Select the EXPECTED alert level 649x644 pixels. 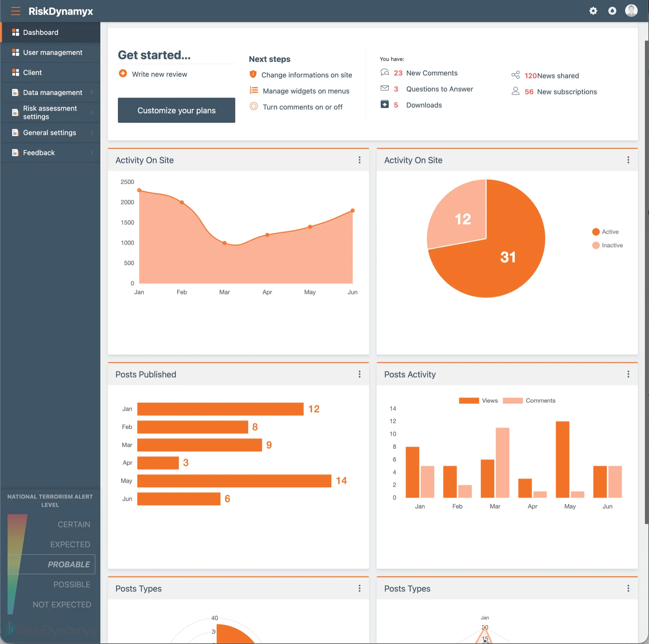coord(70,545)
